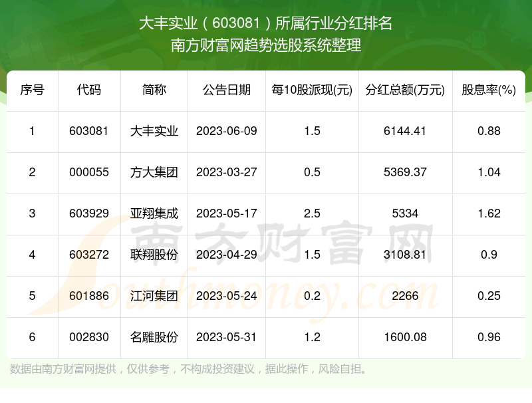
Task: Click the title 大丰实业（603081）所属行业分红排名
Action: (x=265, y=23)
